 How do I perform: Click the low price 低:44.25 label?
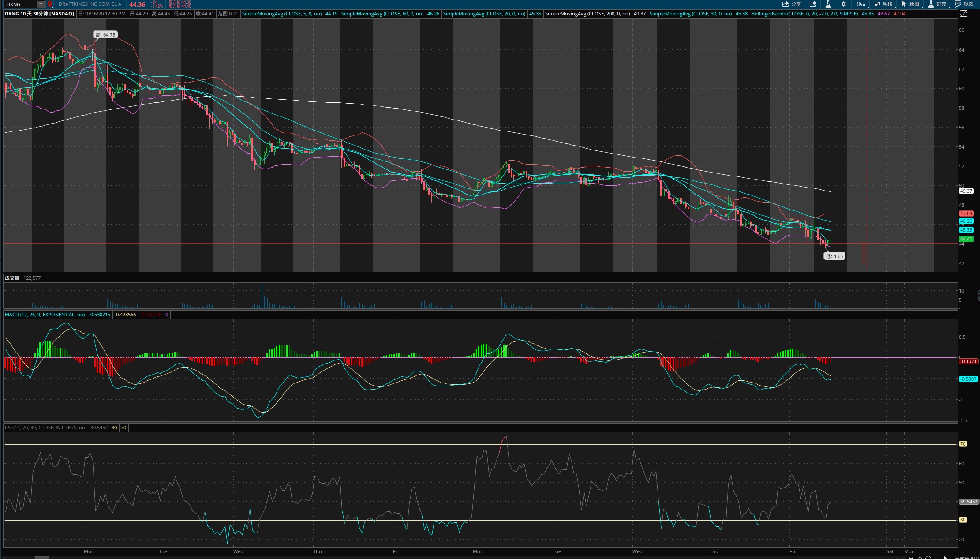183,14
